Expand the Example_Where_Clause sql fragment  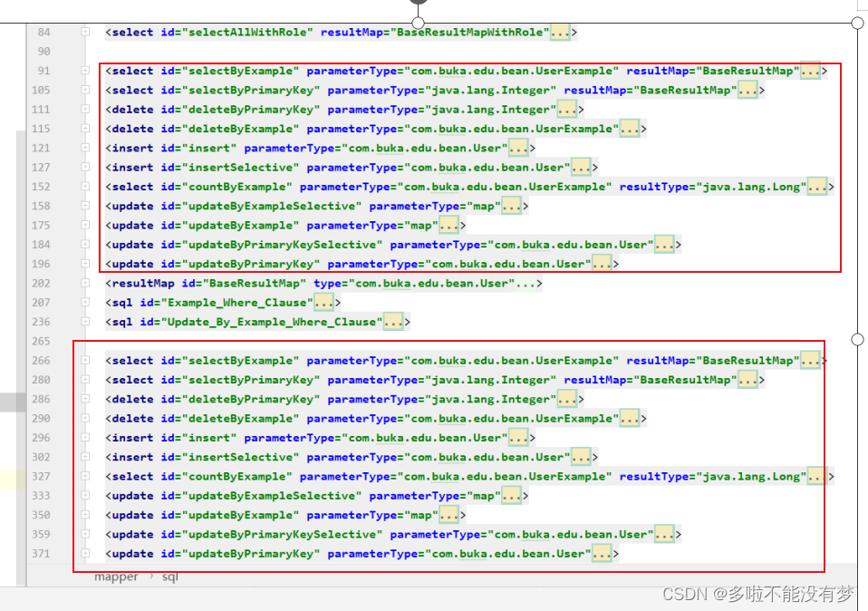[x=324, y=302]
